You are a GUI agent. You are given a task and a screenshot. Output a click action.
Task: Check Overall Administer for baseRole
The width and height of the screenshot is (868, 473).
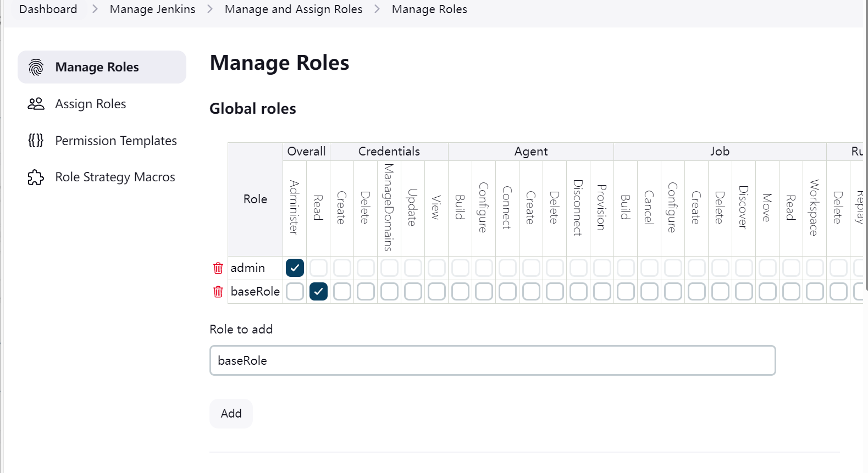pos(295,292)
